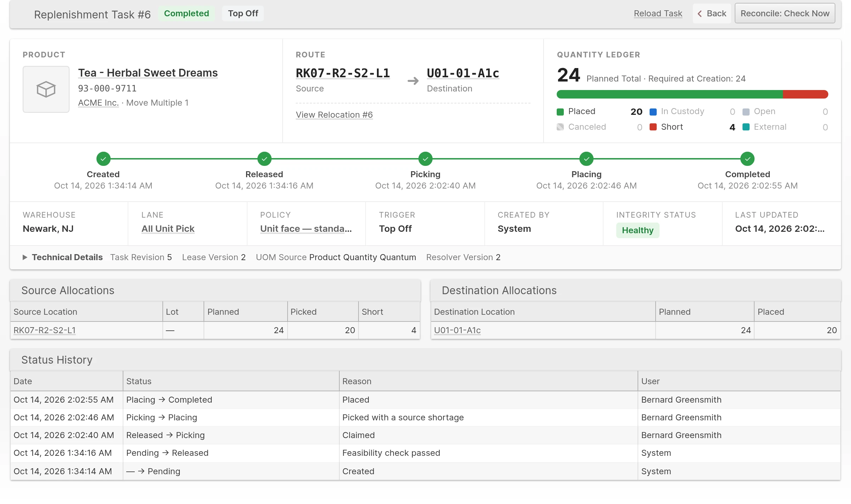Click the 'Placing → Completed' status row
The image size is (851, 504).
click(425, 400)
